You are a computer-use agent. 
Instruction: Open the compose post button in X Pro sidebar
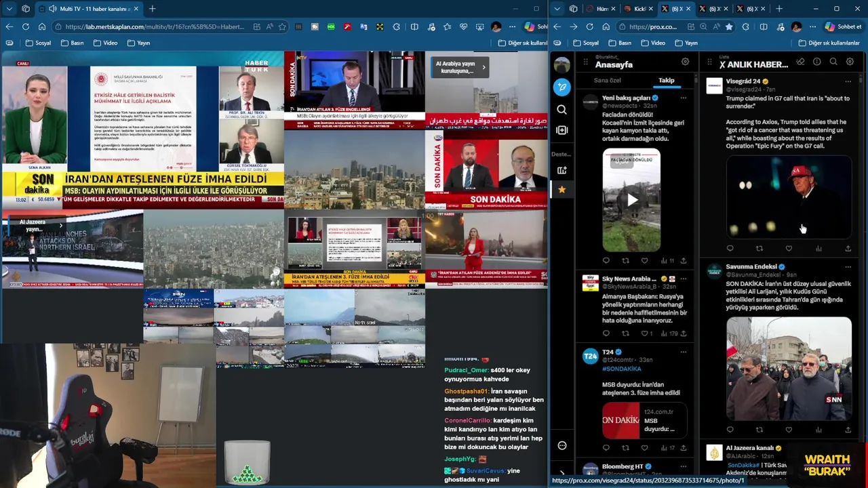(x=561, y=87)
